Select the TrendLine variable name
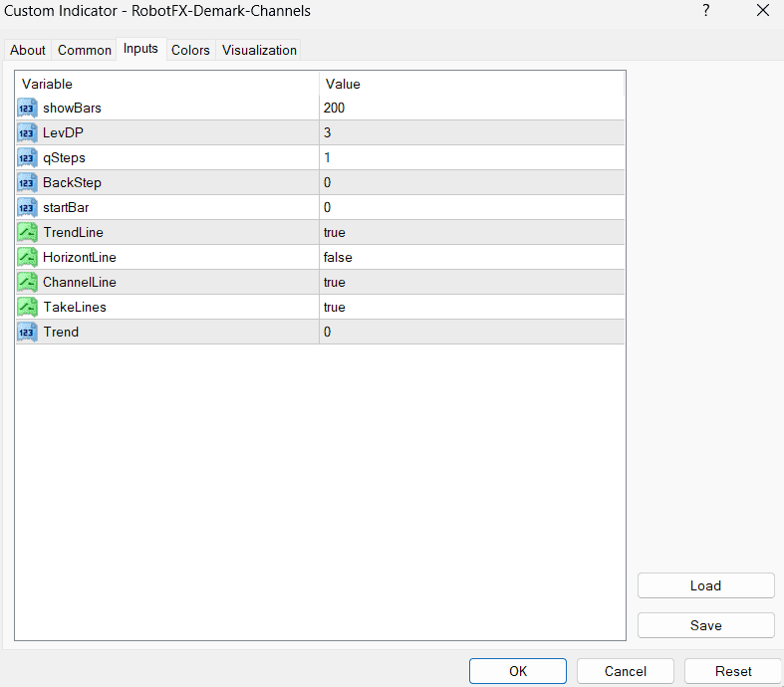This screenshot has height=687, width=784. pos(73,232)
